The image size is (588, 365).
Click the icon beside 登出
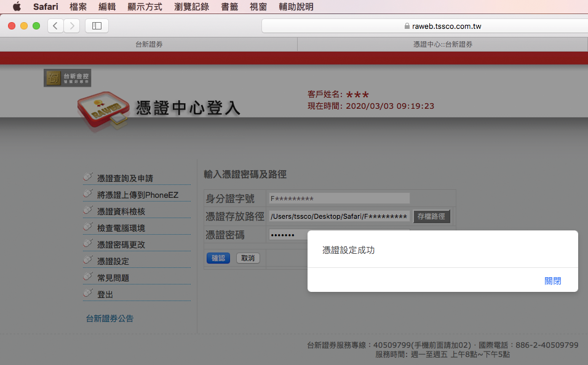[x=88, y=292]
